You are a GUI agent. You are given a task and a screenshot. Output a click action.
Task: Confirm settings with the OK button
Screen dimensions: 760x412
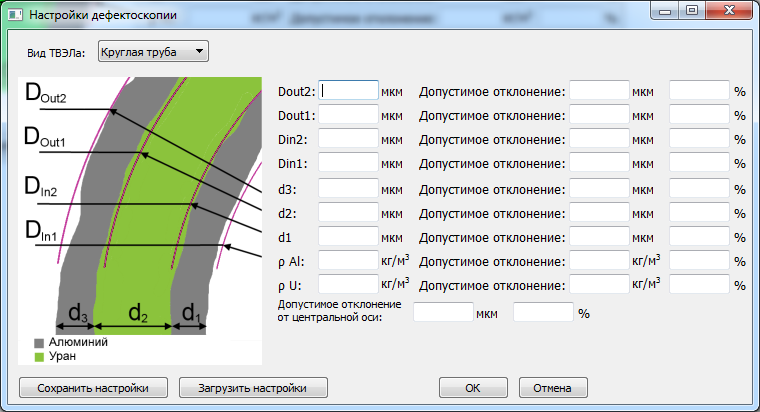[x=474, y=388]
